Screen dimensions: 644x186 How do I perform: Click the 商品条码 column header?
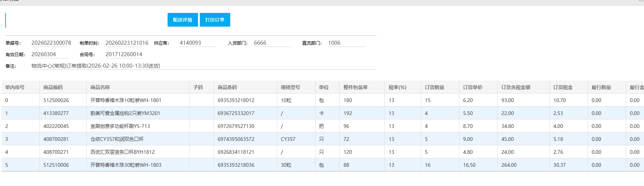tap(227, 87)
